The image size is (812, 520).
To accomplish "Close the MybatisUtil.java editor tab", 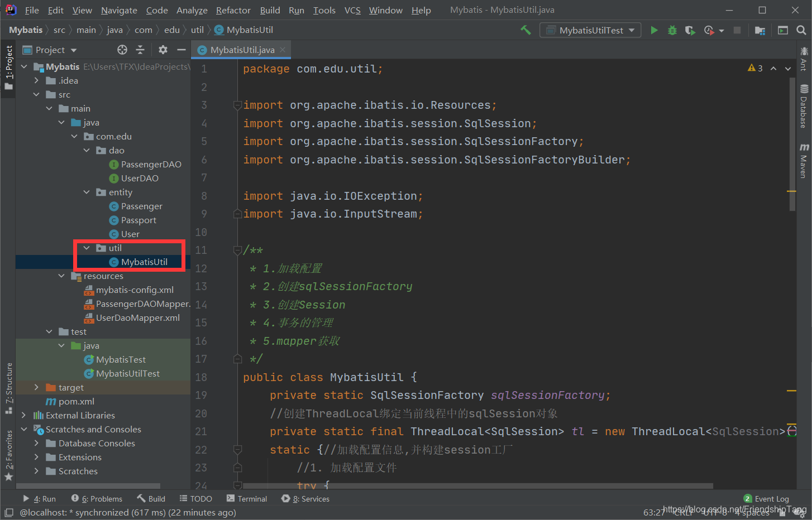I will 283,50.
